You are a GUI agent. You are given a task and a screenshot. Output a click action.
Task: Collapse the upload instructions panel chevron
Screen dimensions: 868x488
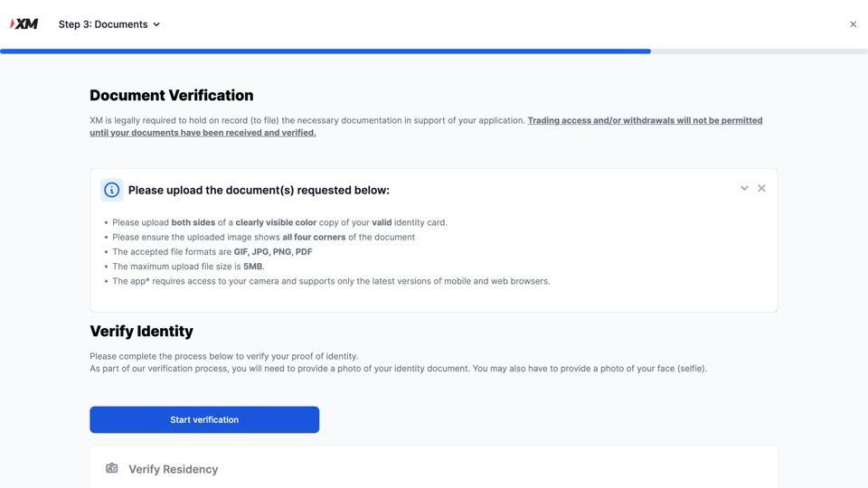coord(744,188)
